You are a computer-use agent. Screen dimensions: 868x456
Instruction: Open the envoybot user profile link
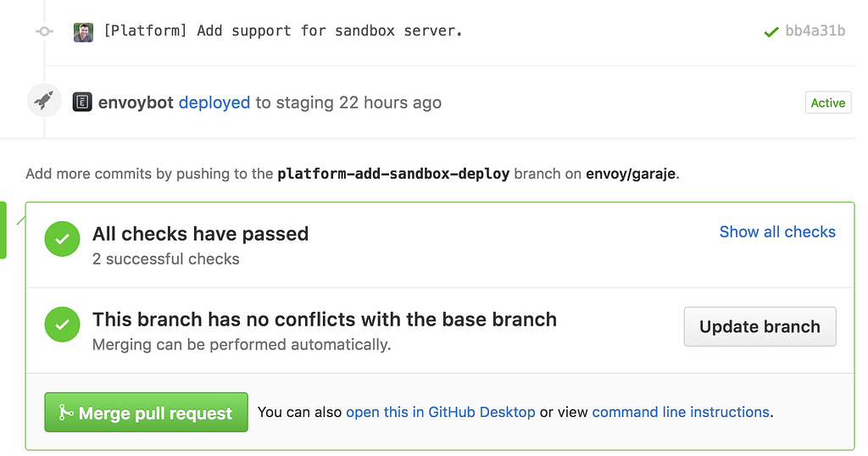(136, 103)
